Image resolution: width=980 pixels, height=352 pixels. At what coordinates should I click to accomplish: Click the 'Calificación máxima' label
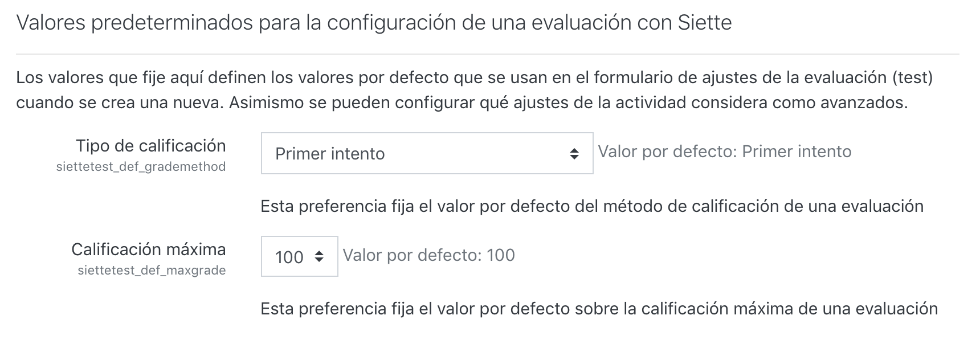point(148,249)
